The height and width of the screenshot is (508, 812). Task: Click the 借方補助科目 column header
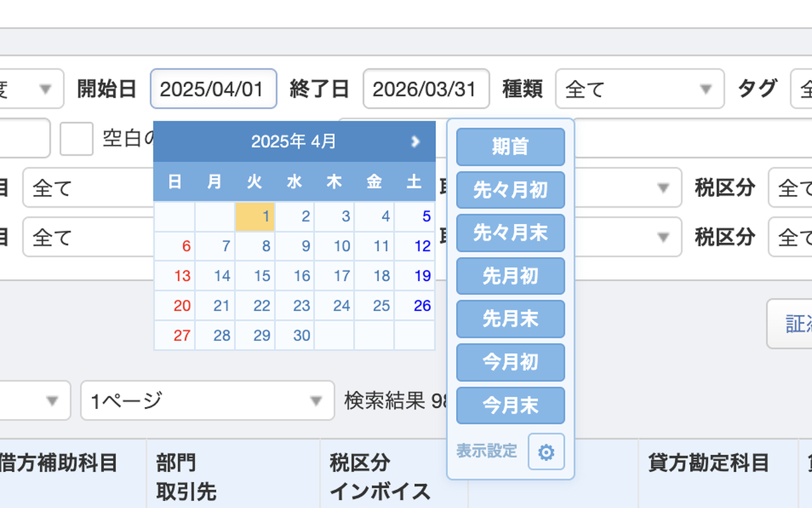58,464
